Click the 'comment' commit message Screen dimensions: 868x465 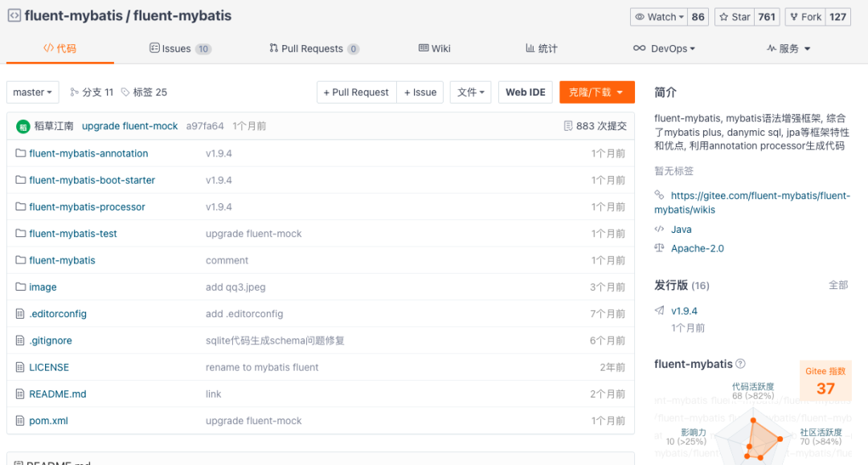227,260
